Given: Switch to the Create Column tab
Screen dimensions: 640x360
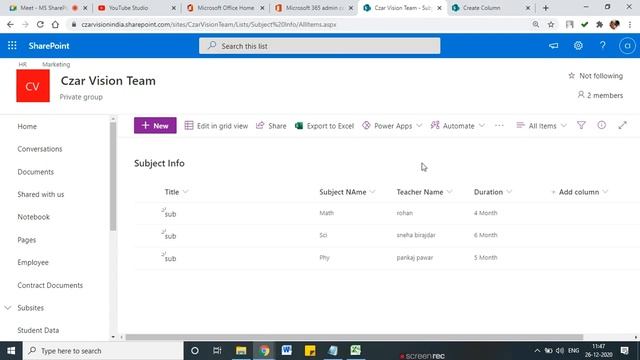Looking at the screenshot, I should pyautogui.click(x=491, y=8).
